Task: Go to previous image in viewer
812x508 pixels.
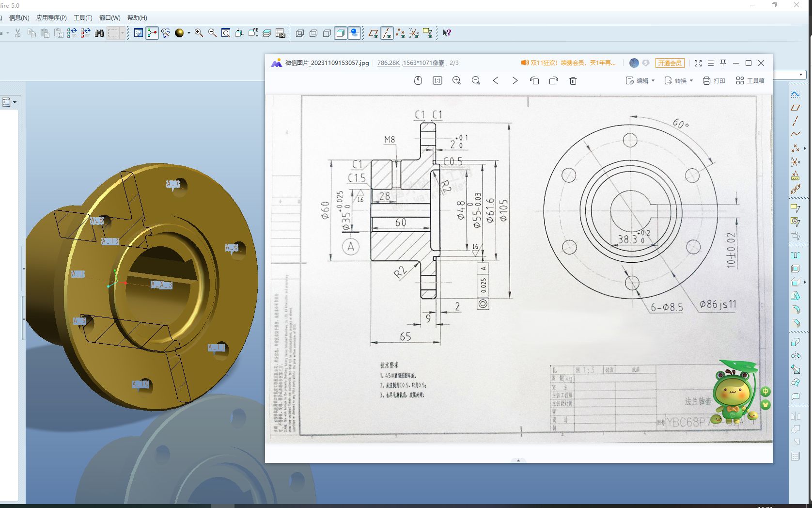Action: [495, 80]
